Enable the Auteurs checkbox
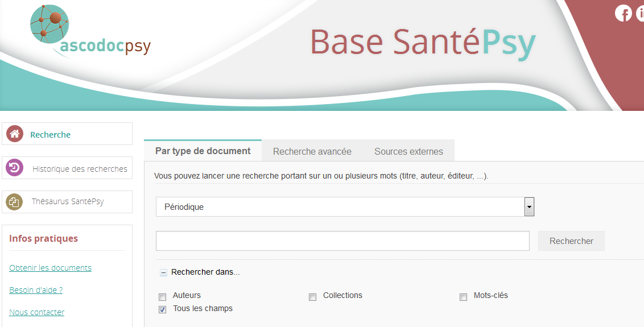Screen dimensions: 644x327 click(163, 297)
